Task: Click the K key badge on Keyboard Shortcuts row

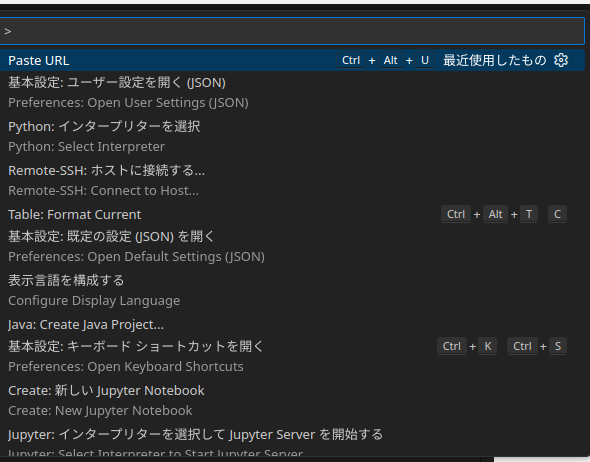Action: point(488,346)
